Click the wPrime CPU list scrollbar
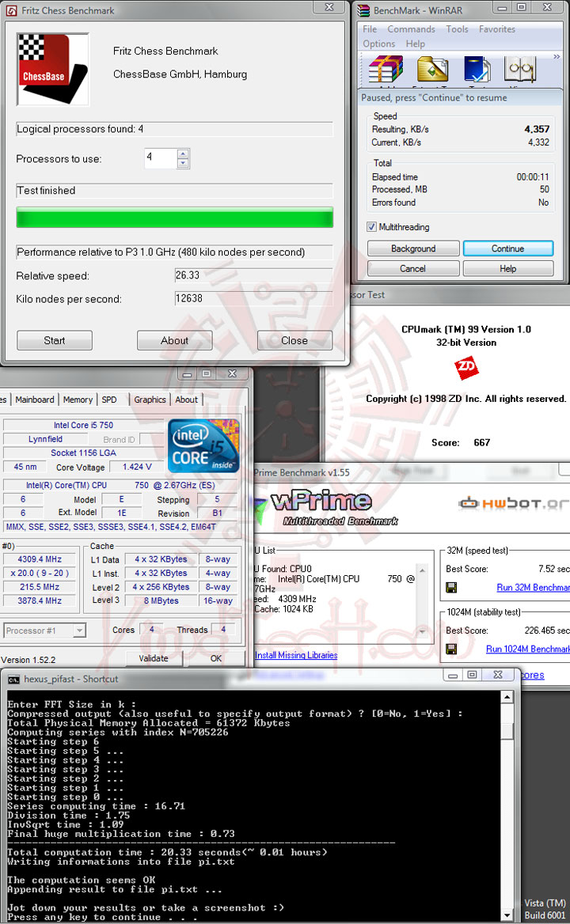Viewport: 570px width, 924px height. 422,601
